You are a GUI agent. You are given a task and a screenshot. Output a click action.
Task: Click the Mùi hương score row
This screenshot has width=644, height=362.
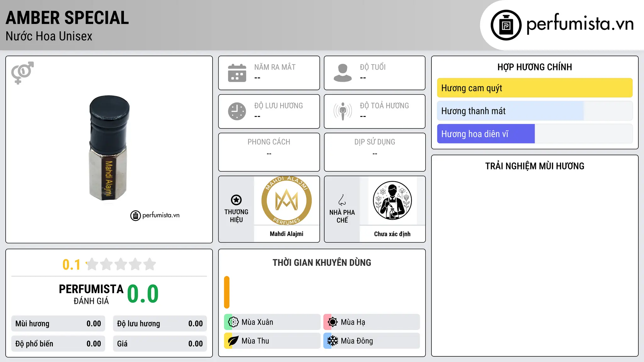click(x=58, y=324)
